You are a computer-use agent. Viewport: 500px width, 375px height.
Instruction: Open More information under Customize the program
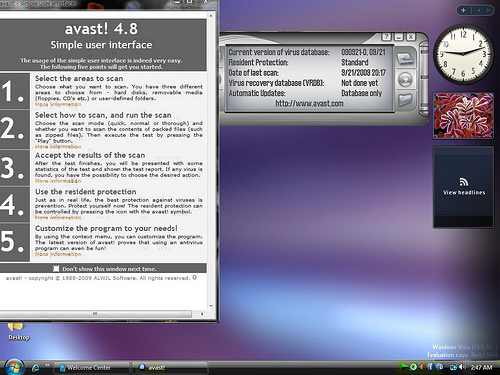(58, 254)
